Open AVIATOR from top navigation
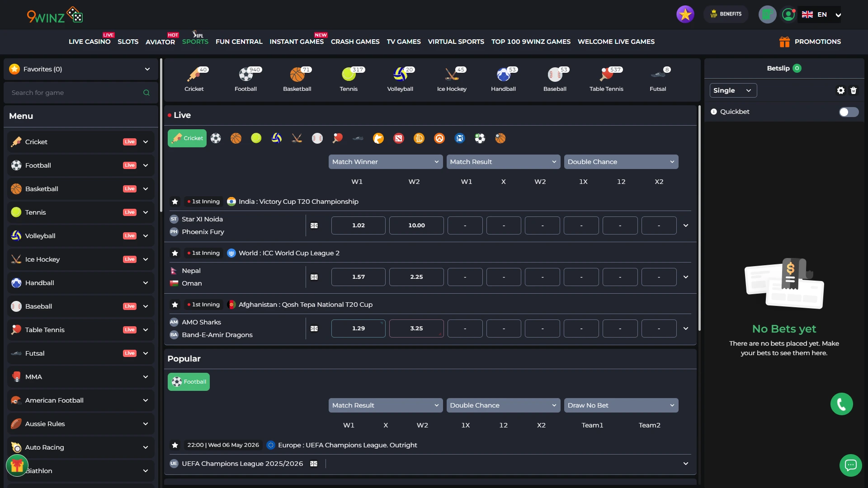The image size is (868, 488). click(160, 42)
